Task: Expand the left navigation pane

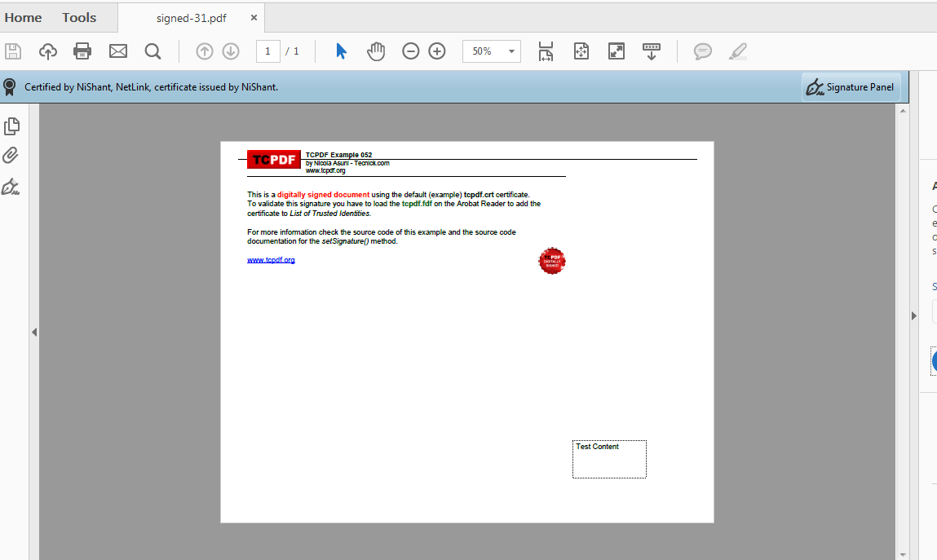Action: coord(34,332)
